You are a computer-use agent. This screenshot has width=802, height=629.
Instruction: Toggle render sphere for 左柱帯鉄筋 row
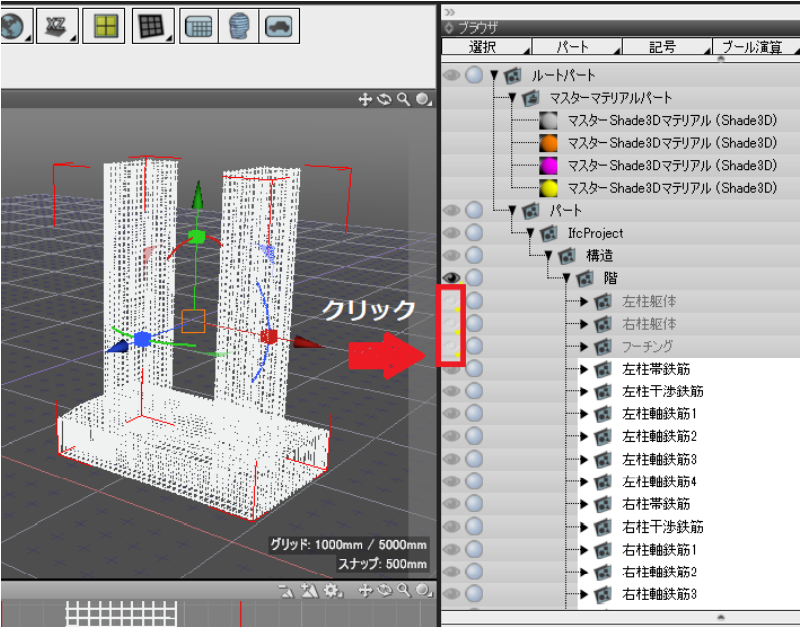pos(474,368)
